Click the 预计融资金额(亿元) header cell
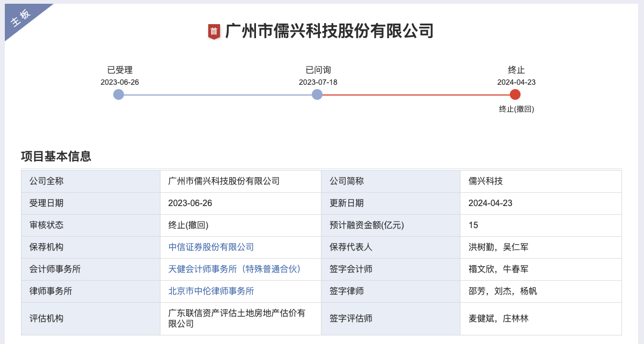The height and width of the screenshot is (344, 644). pos(391,225)
